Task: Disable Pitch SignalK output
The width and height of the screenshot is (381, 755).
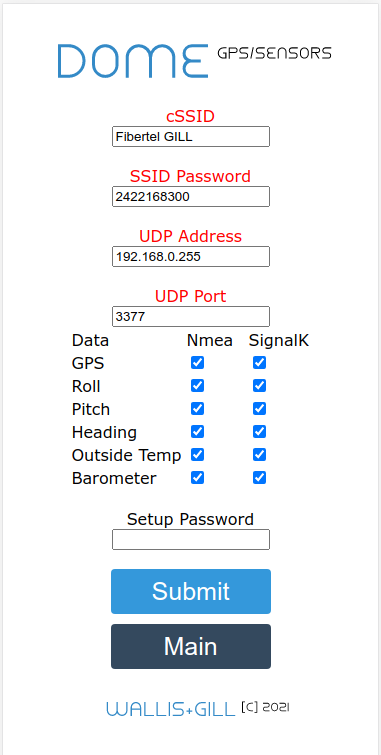Action: click(x=259, y=409)
